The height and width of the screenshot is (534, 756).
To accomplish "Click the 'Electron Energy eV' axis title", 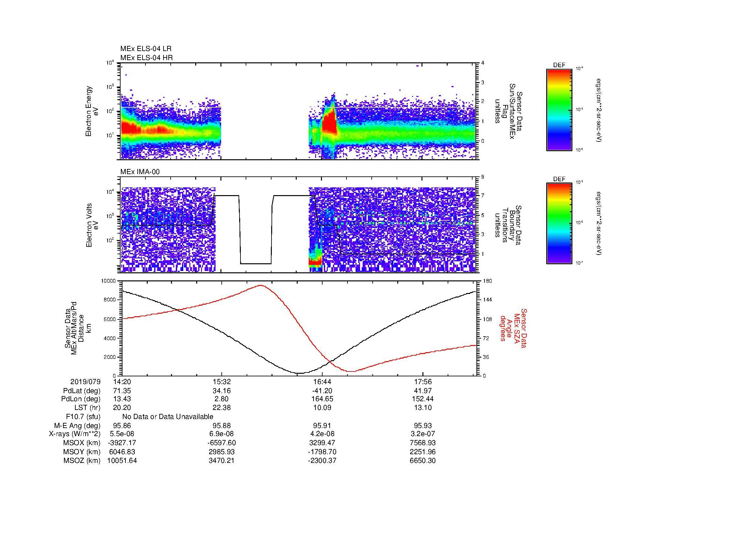I will [x=92, y=111].
